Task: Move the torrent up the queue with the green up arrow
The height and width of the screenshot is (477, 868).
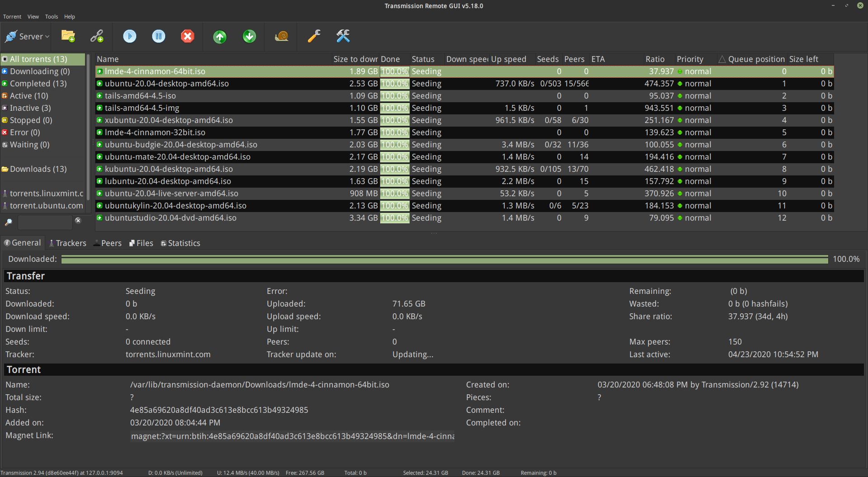Action: coord(220,36)
